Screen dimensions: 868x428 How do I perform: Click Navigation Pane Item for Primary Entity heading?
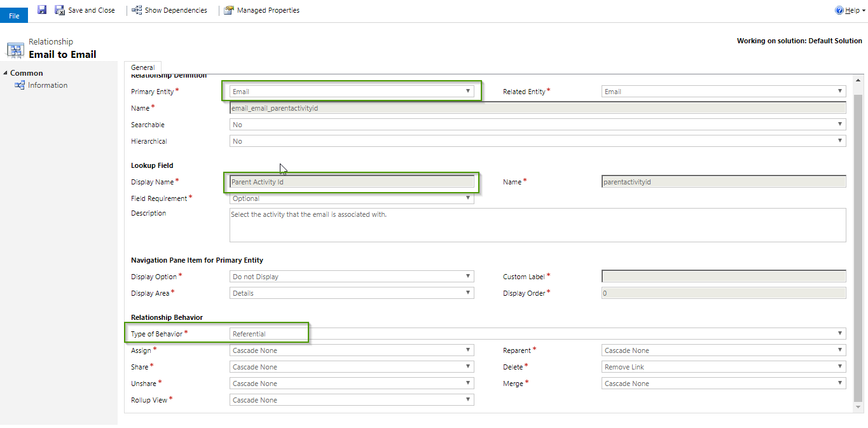197,260
